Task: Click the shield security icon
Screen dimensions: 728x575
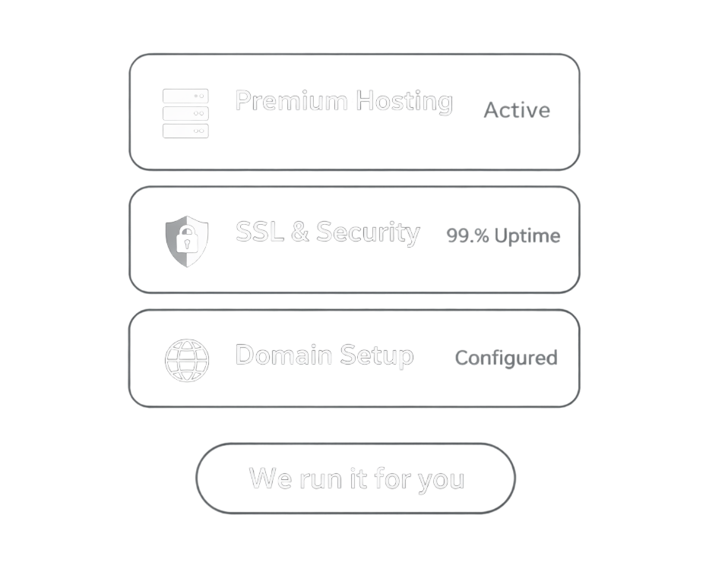Action: tap(187, 242)
